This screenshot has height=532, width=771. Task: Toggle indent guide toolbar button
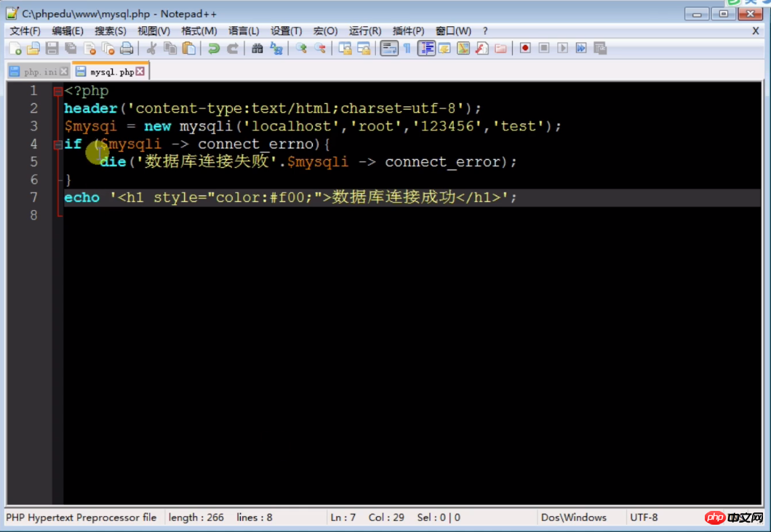click(x=426, y=49)
